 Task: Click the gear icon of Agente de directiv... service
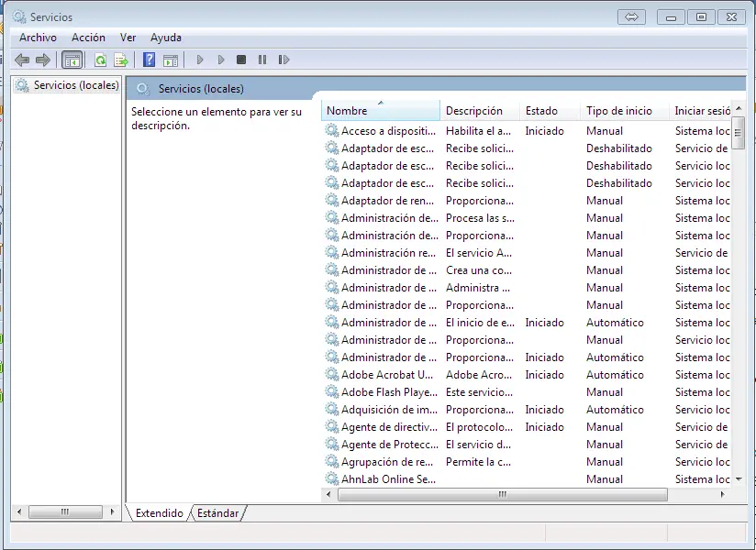click(332, 426)
